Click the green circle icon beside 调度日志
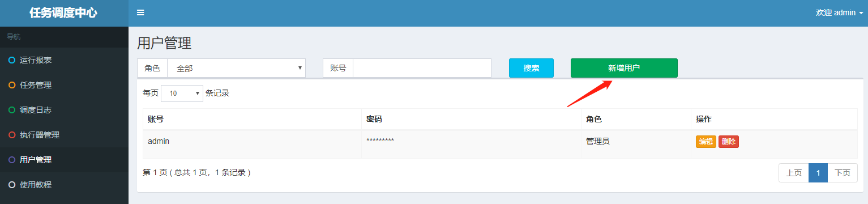 coord(12,110)
